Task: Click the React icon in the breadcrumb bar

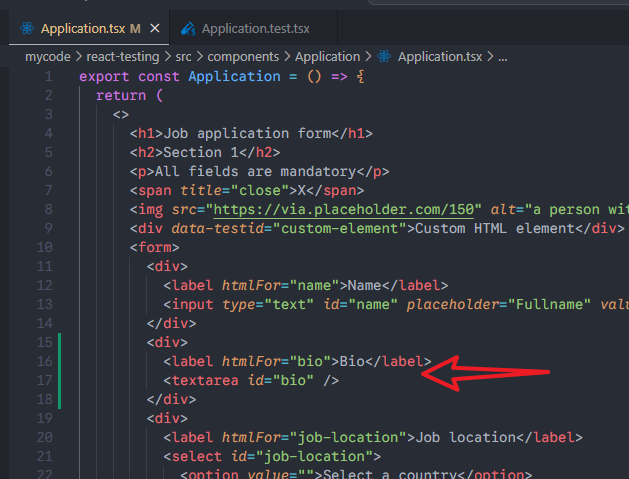Action: pos(383,57)
